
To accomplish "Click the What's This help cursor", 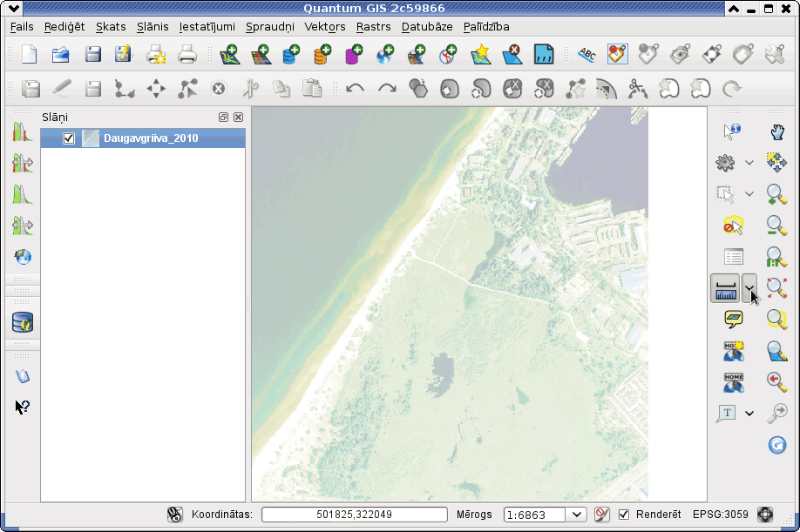I will [x=23, y=406].
